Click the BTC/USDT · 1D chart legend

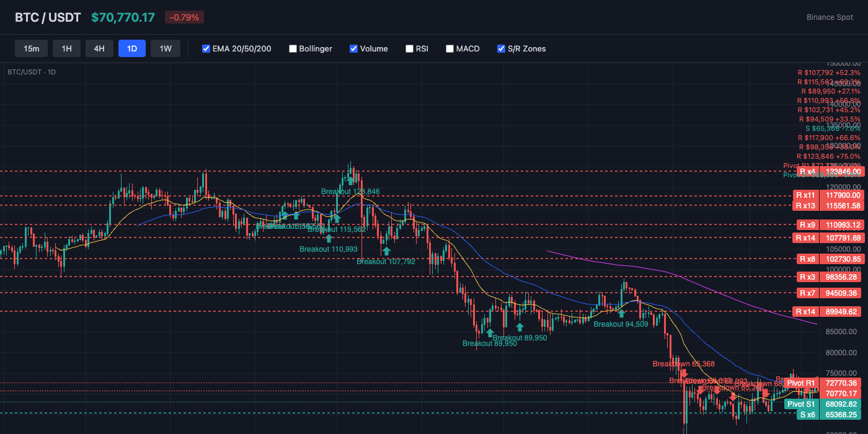30,72
